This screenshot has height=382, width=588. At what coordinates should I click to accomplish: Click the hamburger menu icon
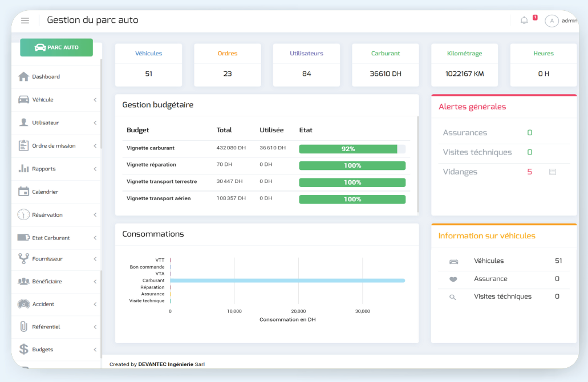[x=25, y=21]
